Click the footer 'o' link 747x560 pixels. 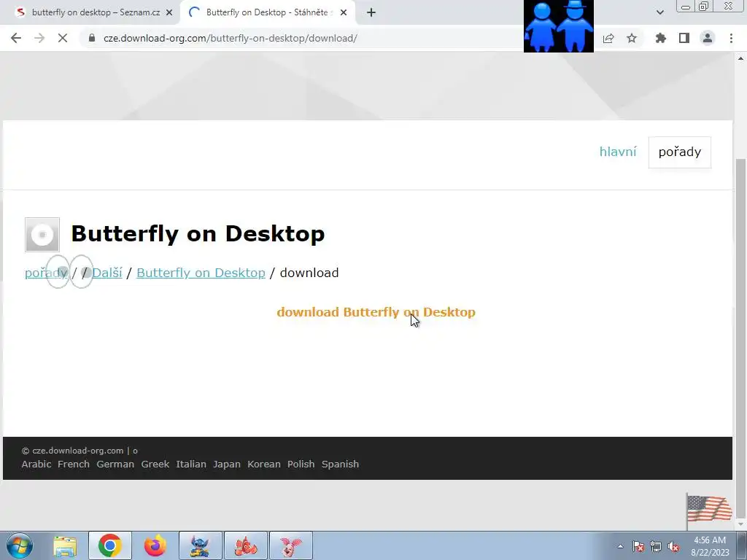135,451
